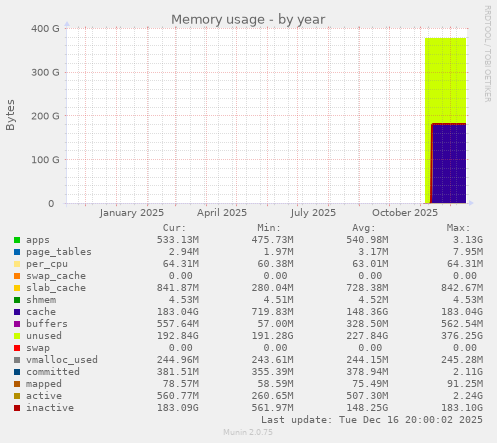Click the 'Min:' column header

point(269,228)
